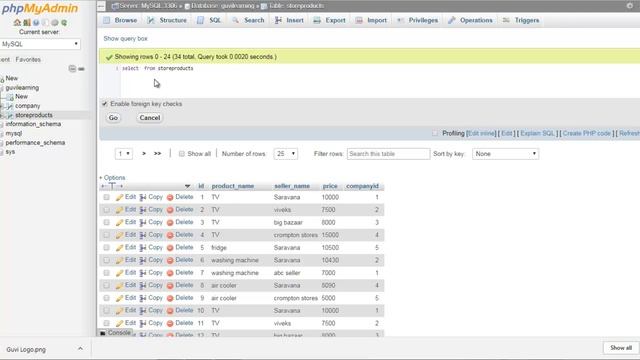Click the Show query box link
Viewport: 640px width, 360px height.
click(125, 39)
